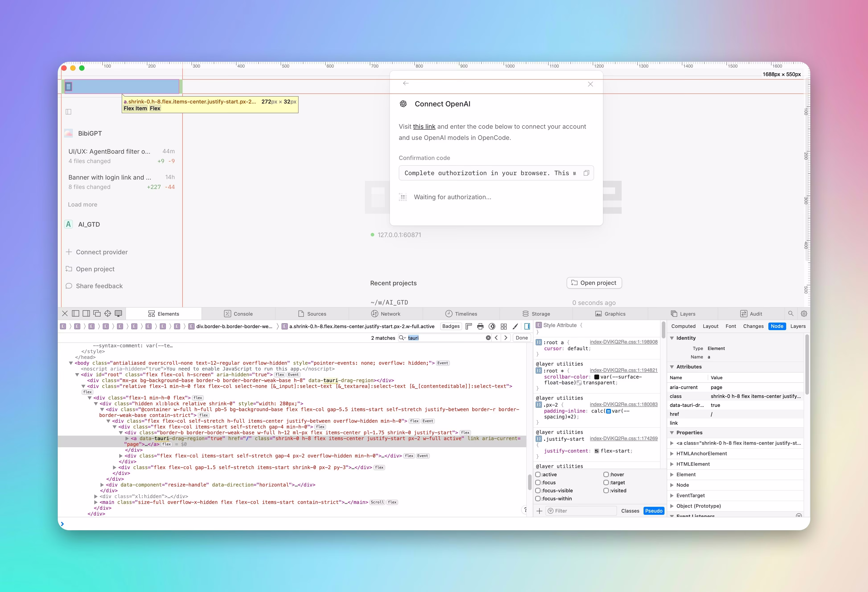The height and width of the screenshot is (592, 868).
Task: Open the grid overlay options icon
Action: point(504,326)
